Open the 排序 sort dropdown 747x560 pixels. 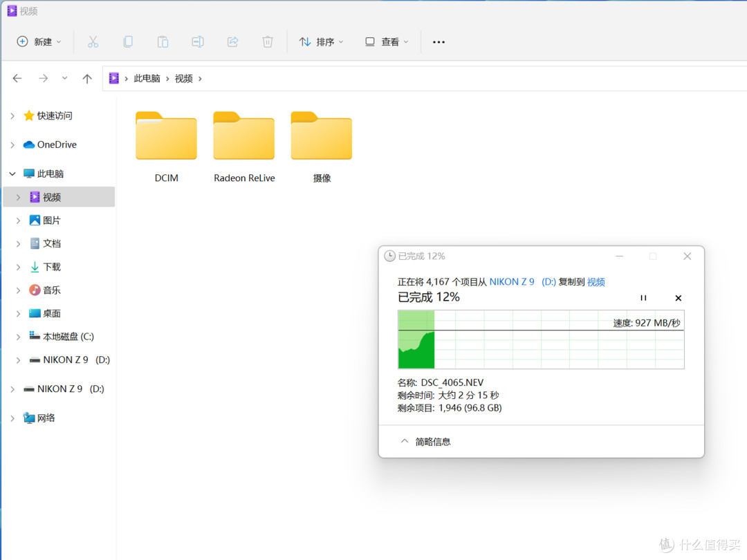(321, 42)
